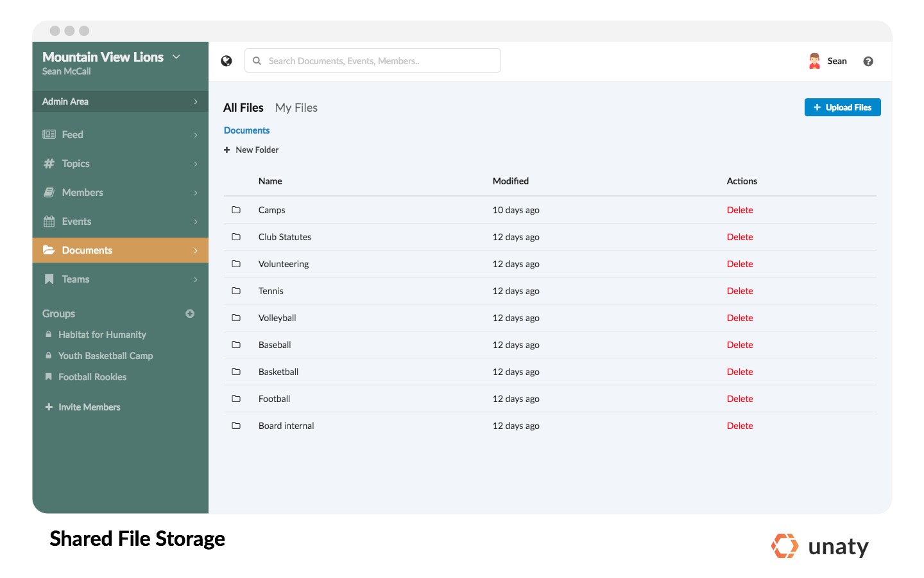
Task: Delete the Volleyball folder
Action: 740,318
